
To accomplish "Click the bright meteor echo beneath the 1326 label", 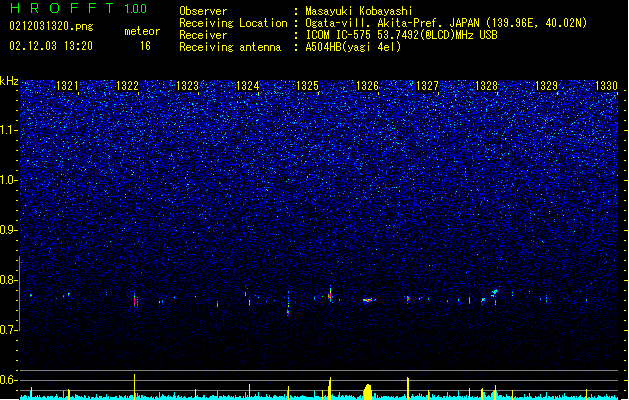I will pos(368,300).
